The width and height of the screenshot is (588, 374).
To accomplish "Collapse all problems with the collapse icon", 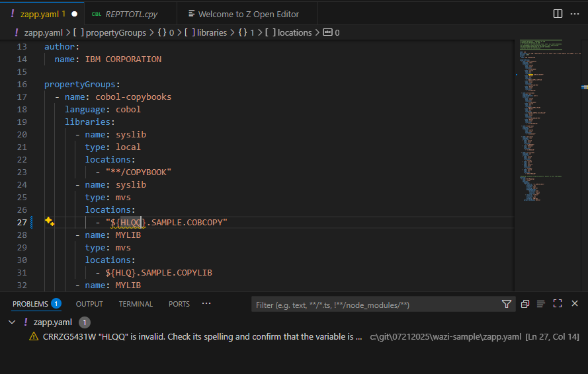I will 525,304.
